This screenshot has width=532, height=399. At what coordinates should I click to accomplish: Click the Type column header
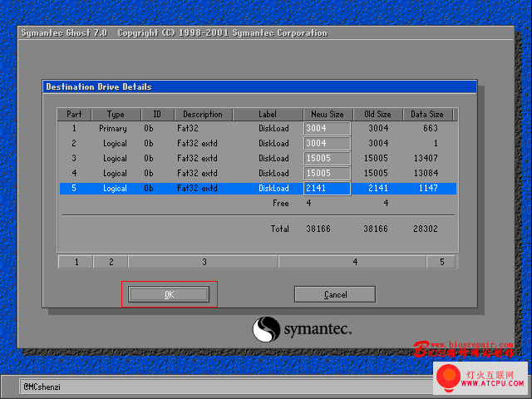pos(116,115)
